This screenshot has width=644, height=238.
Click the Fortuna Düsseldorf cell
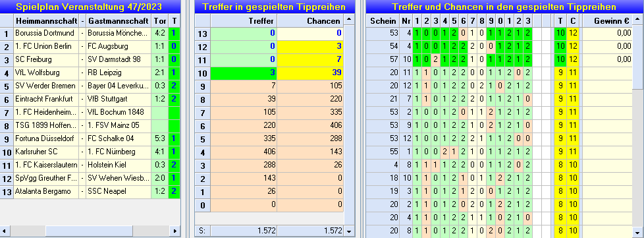click(46, 138)
